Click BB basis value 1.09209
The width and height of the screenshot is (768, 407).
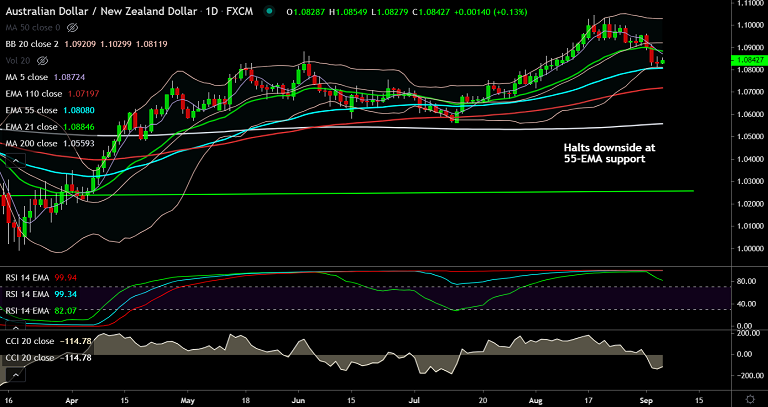(x=80, y=44)
